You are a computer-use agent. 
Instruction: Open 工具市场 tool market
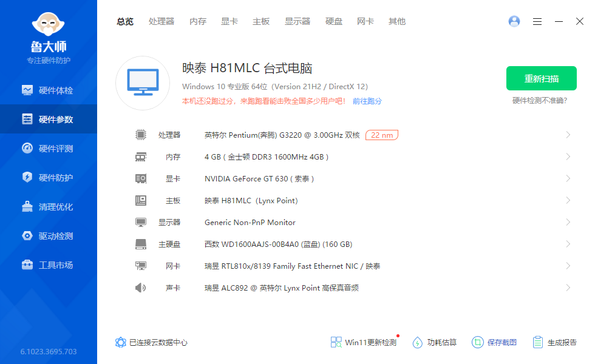[48, 265]
